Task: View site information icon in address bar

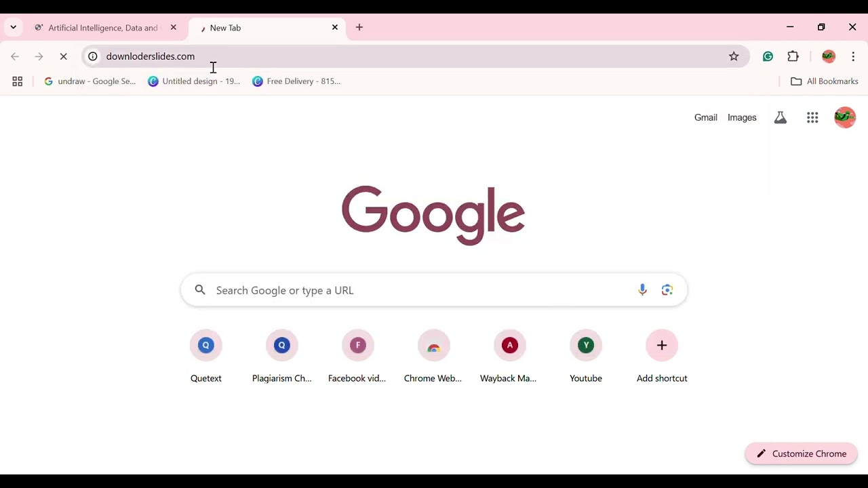Action: pyautogui.click(x=93, y=56)
